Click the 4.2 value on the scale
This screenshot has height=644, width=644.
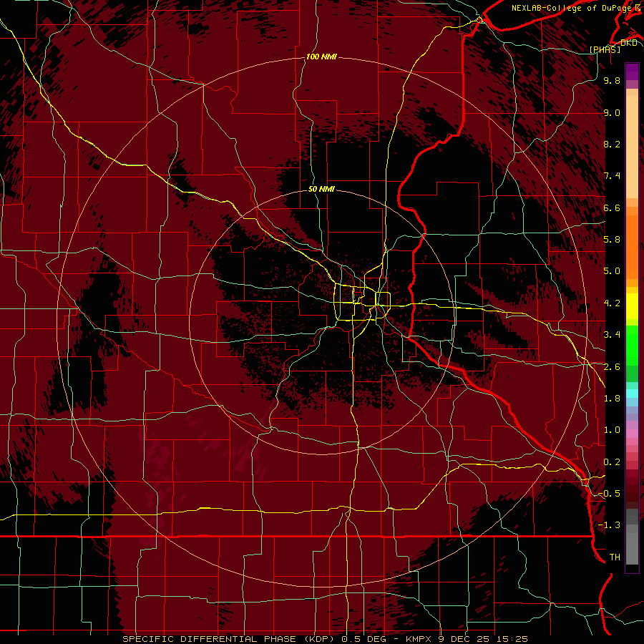tap(612, 303)
